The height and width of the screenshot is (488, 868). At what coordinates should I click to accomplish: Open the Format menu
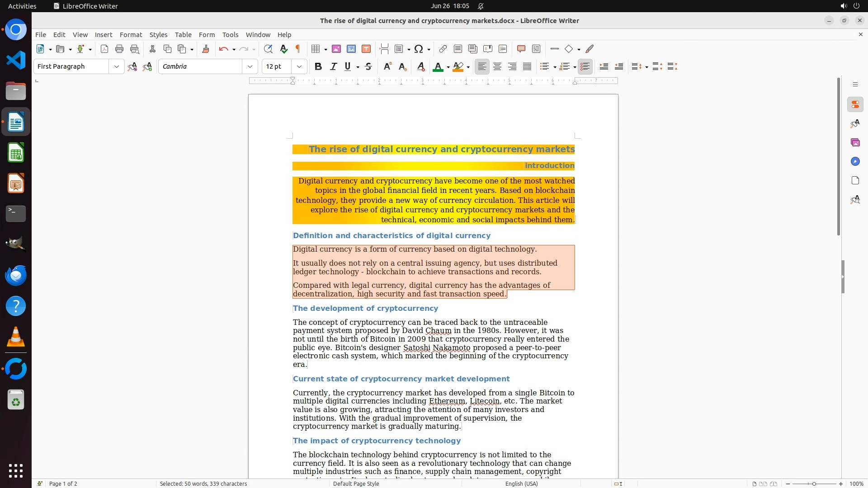tap(131, 34)
